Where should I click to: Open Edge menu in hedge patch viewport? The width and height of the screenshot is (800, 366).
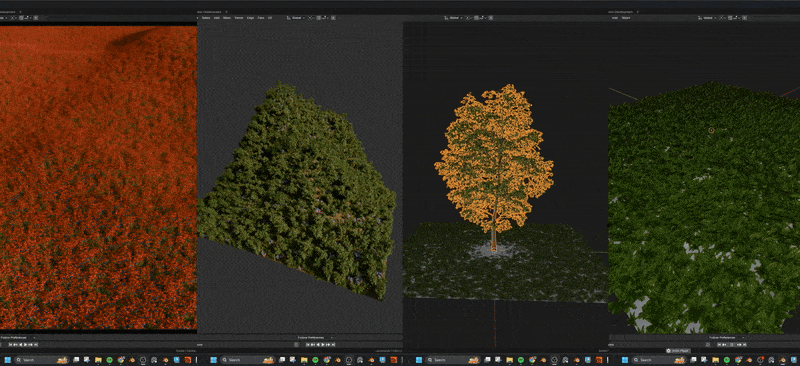[x=251, y=17]
